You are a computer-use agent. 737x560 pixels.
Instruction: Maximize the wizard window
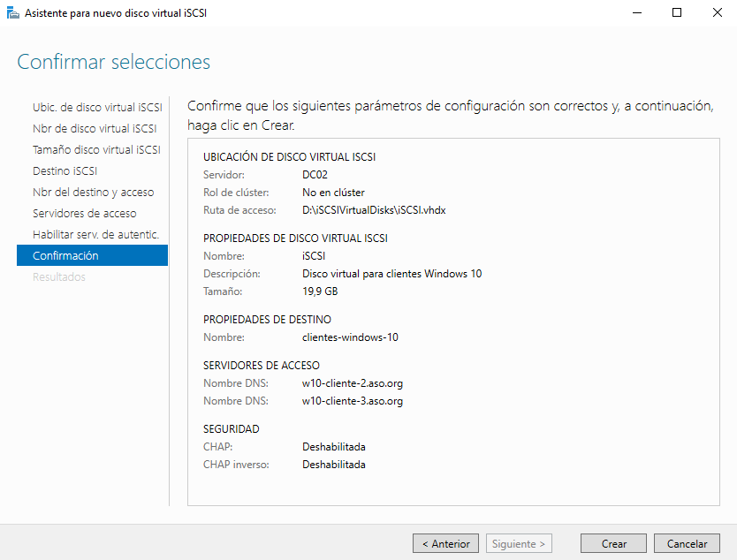click(677, 13)
